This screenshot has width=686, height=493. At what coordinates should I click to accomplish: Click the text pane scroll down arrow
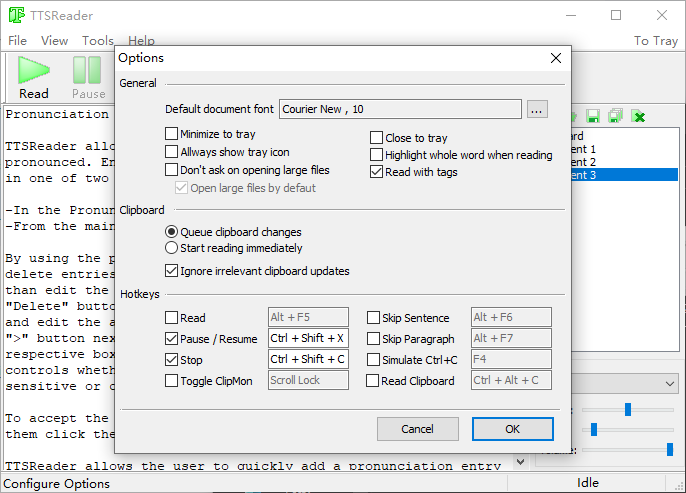pyautogui.click(x=520, y=462)
